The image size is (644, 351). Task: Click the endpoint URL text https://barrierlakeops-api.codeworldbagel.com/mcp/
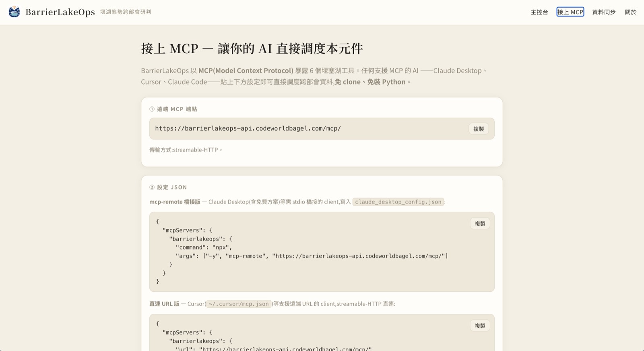pyautogui.click(x=248, y=129)
